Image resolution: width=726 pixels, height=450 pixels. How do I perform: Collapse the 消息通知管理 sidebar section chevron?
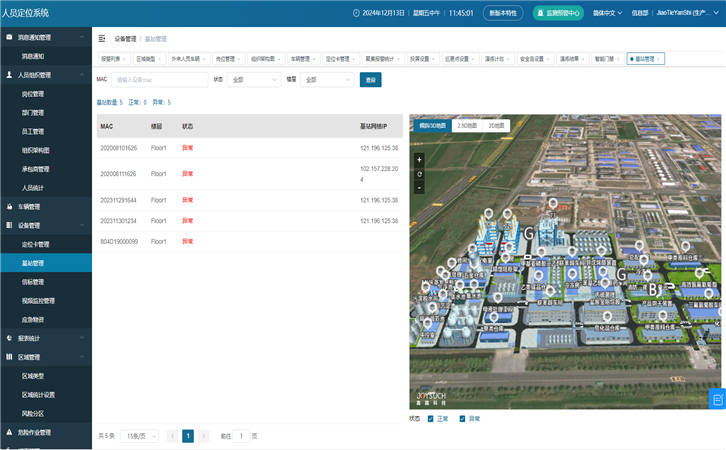(x=82, y=37)
